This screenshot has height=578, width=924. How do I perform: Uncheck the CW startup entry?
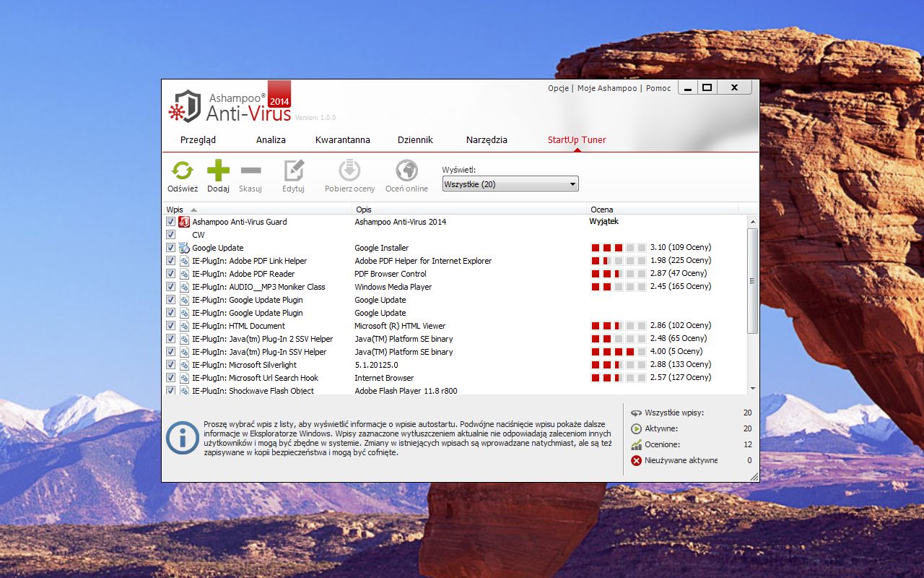[170, 235]
